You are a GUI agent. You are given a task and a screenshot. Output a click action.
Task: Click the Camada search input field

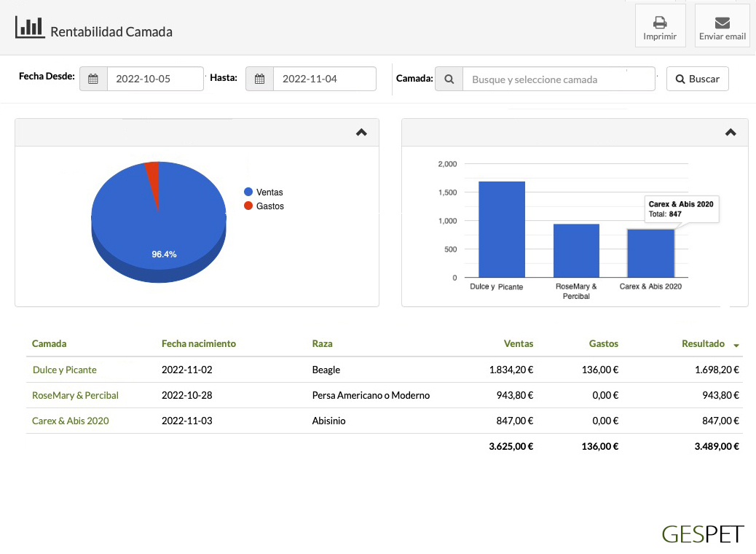(x=558, y=79)
